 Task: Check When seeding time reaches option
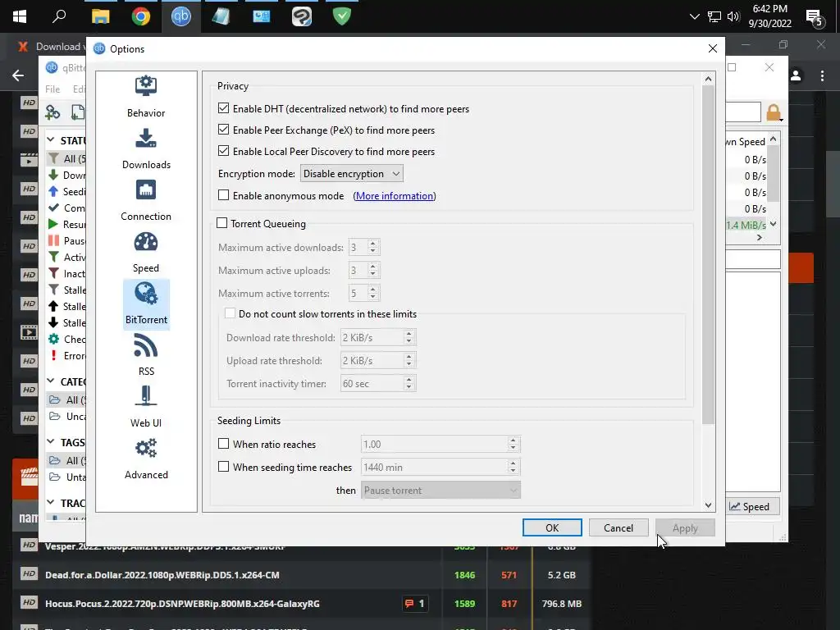click(x=223, y=467)
